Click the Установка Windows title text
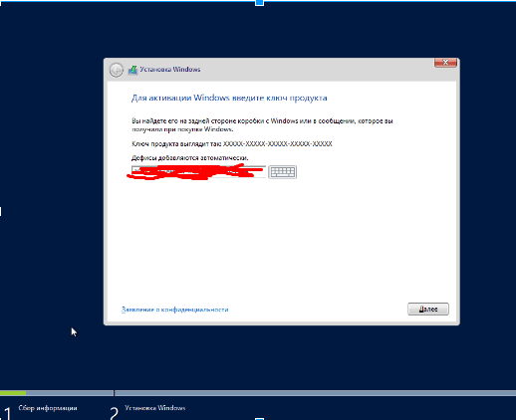Viewport: 516px width, 420px height. coord(170,70)
